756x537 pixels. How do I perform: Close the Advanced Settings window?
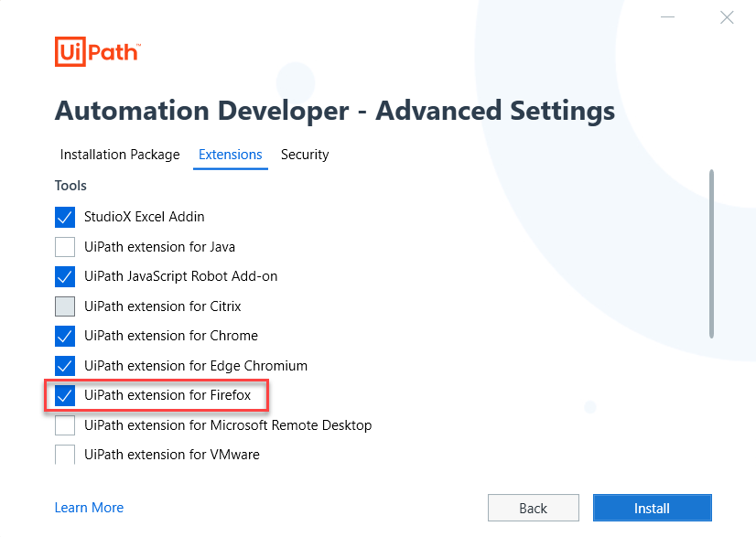pyautogui.click(x=727, y=16)
